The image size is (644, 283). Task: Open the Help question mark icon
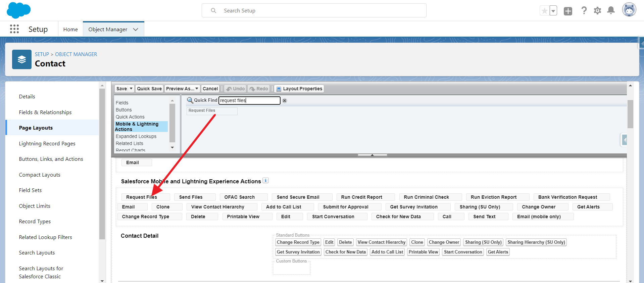pyautogui.click(x=584, y=11)
